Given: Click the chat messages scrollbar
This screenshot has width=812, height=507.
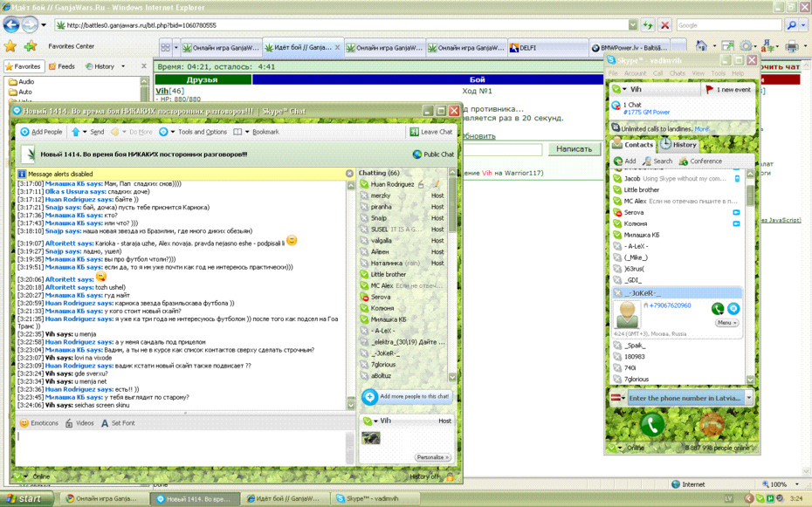Looking at the screenshot, I should pyautogui.click(x=351, y=295).
